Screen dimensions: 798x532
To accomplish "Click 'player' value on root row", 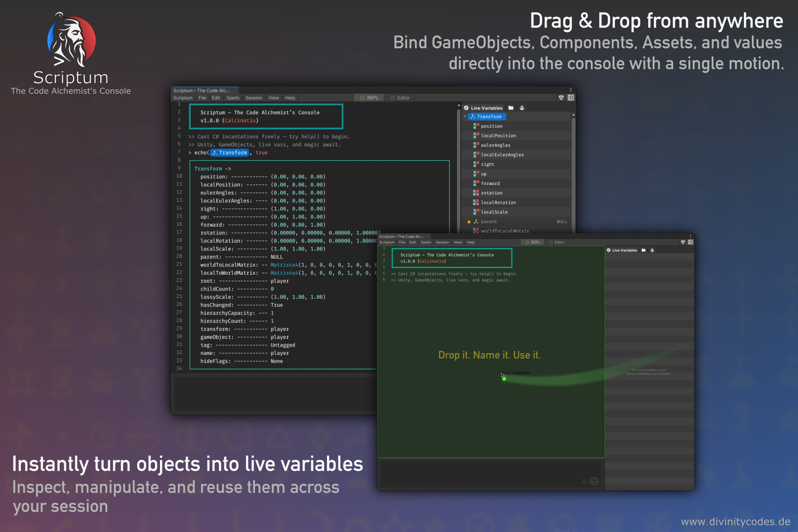I will pos(280,281).
